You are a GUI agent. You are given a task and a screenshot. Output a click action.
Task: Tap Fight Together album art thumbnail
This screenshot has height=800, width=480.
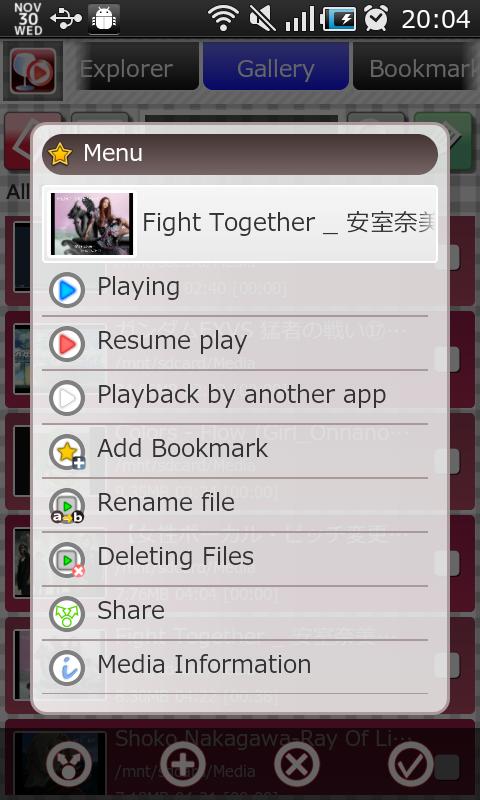click(x=92, y=223)
